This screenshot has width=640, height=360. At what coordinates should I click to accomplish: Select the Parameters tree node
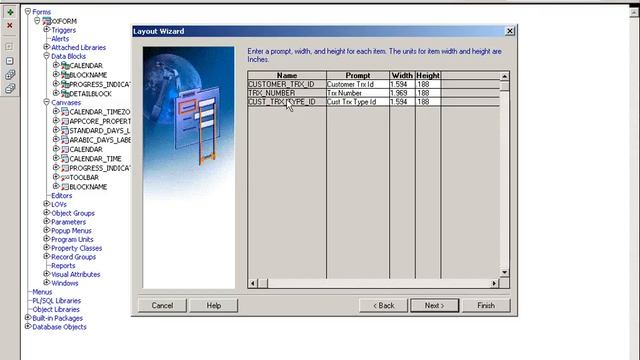pyautogui.click(x=69, y=222)
